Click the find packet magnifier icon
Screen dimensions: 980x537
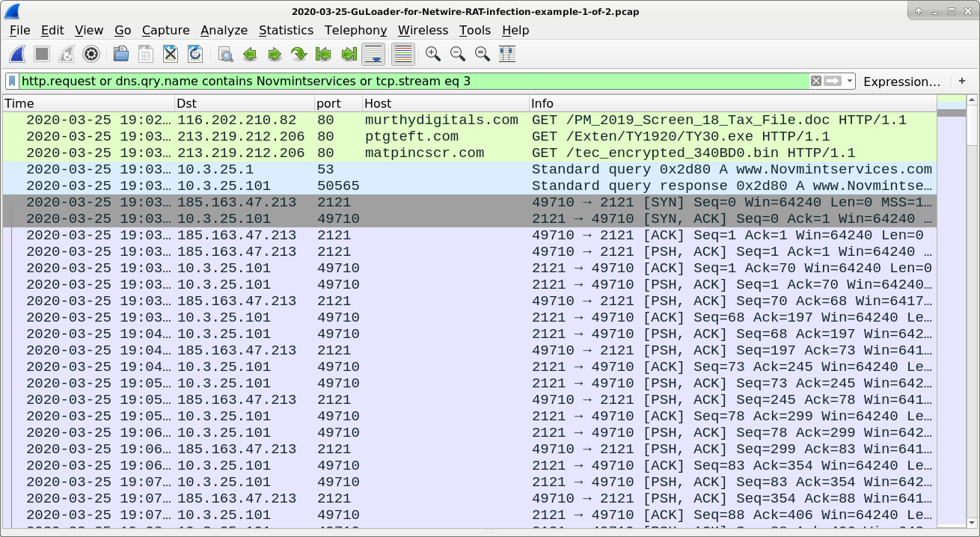pos(224,54)
